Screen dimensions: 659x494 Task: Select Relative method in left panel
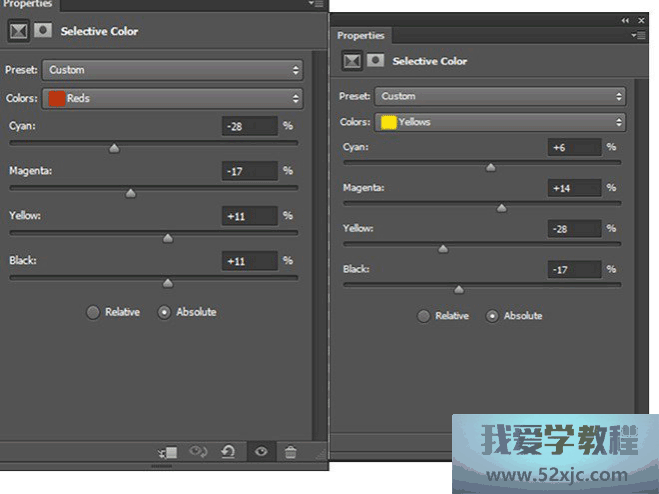(x=93, y=312)
